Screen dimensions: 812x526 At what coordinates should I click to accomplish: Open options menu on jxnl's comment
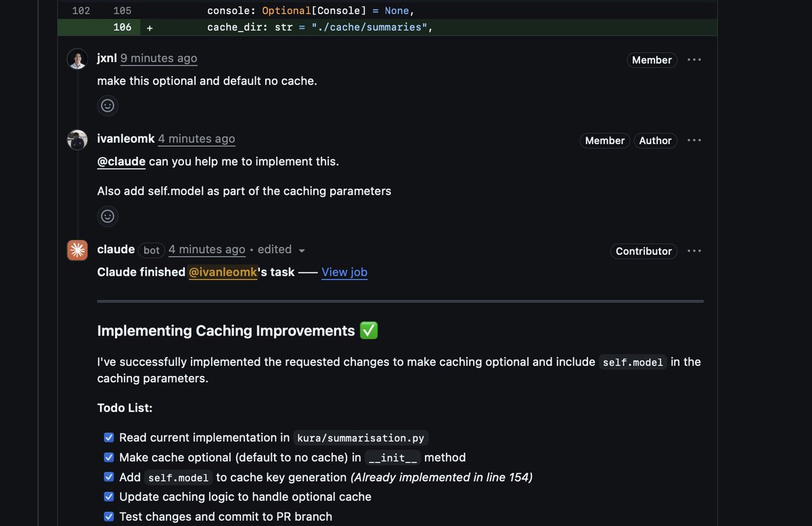(x=694, y=59)
